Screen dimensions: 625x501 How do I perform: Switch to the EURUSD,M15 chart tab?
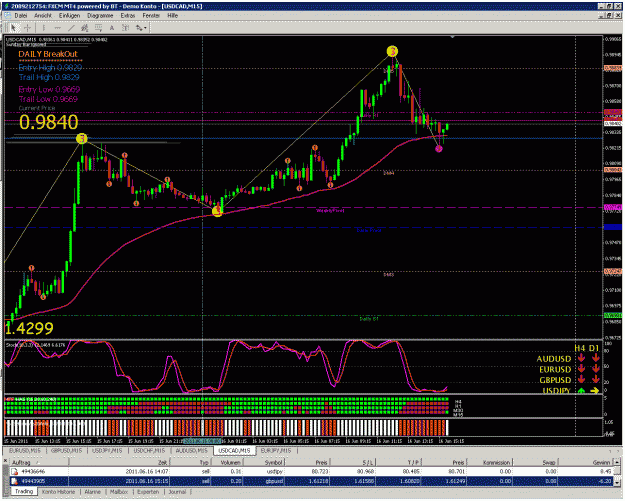(x=25, y=451)
